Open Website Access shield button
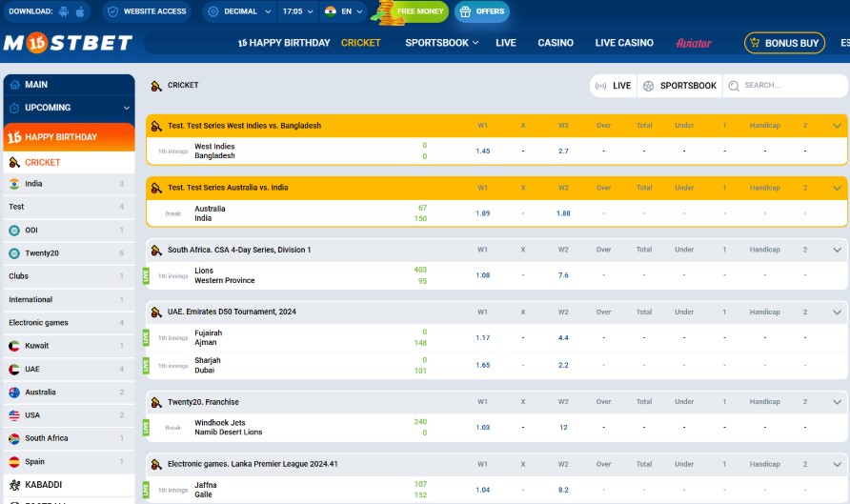 pos(147,11)
